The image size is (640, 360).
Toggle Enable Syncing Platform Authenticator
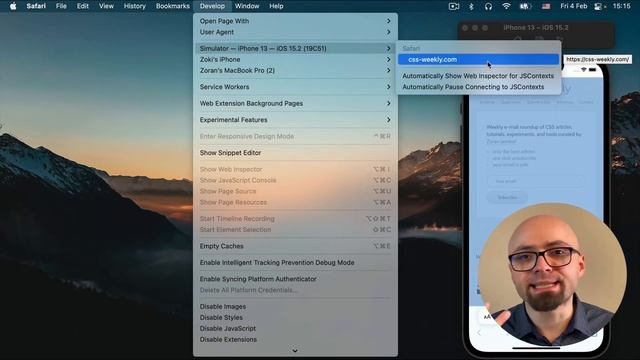click(295, 279)
